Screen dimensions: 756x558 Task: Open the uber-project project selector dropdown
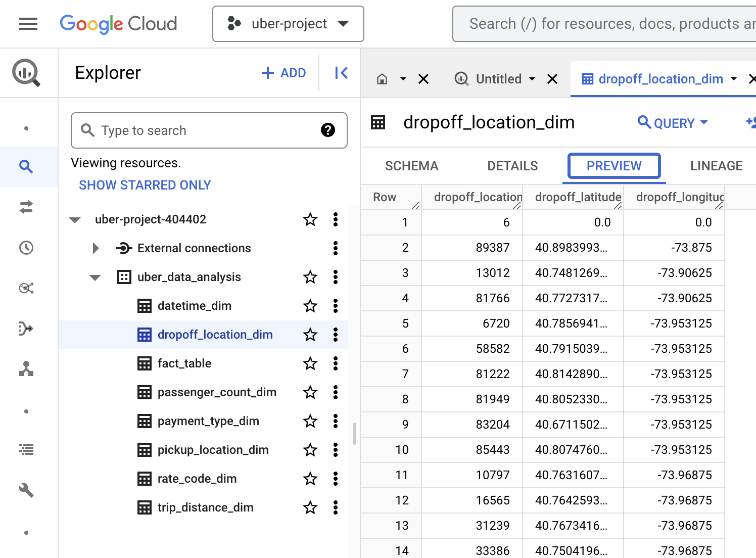point(288,24)
